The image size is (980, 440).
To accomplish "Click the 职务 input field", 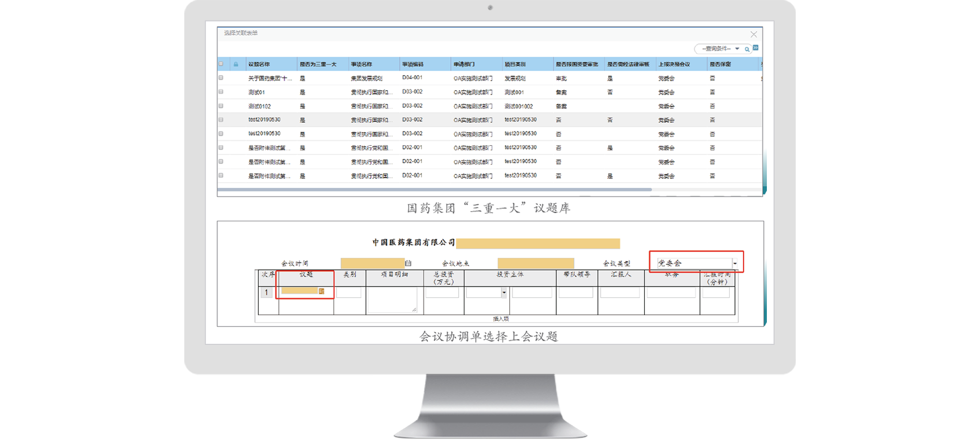I will [671, 293].
